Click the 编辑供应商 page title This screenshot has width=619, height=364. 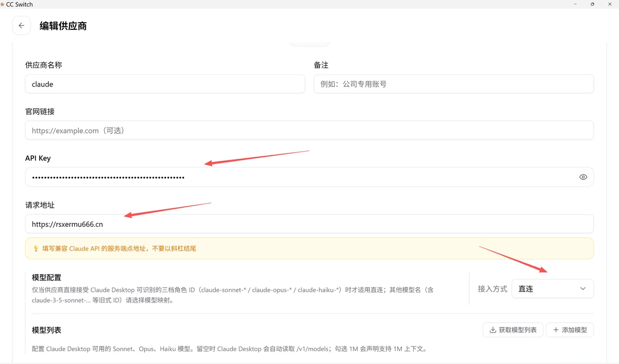point(63,26)
